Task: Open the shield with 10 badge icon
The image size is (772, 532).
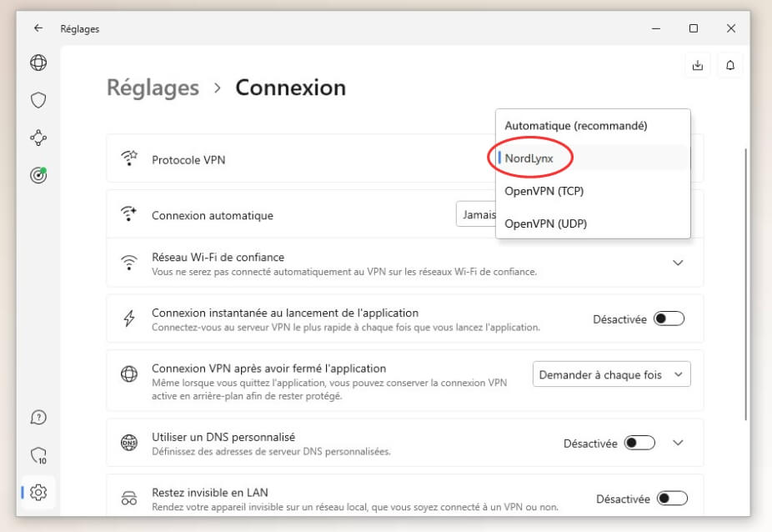Action: click(x=38, y=455)
